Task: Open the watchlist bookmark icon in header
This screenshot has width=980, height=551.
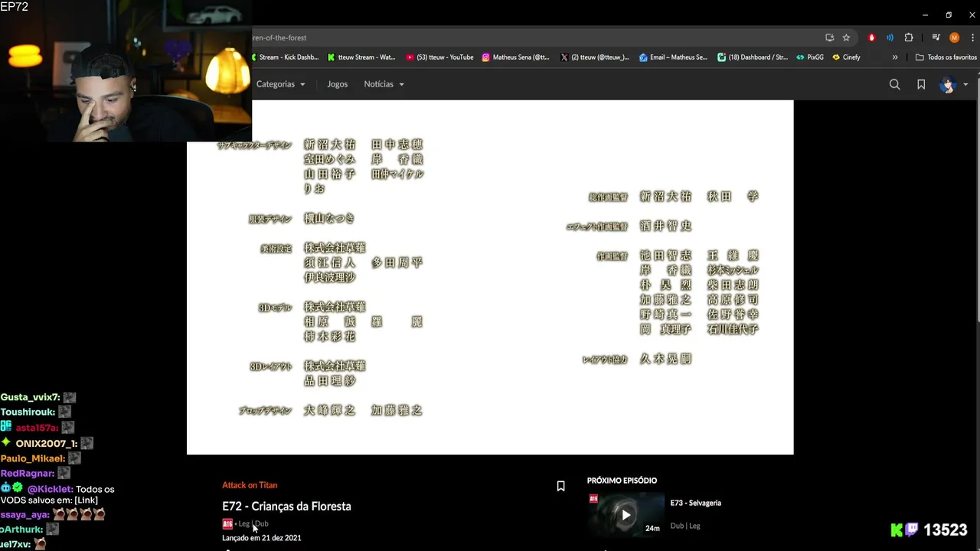Action: coord(921,84)
